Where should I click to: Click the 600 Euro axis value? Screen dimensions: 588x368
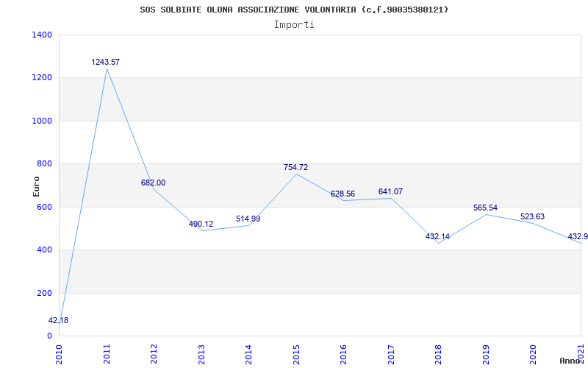pos(44,208)
